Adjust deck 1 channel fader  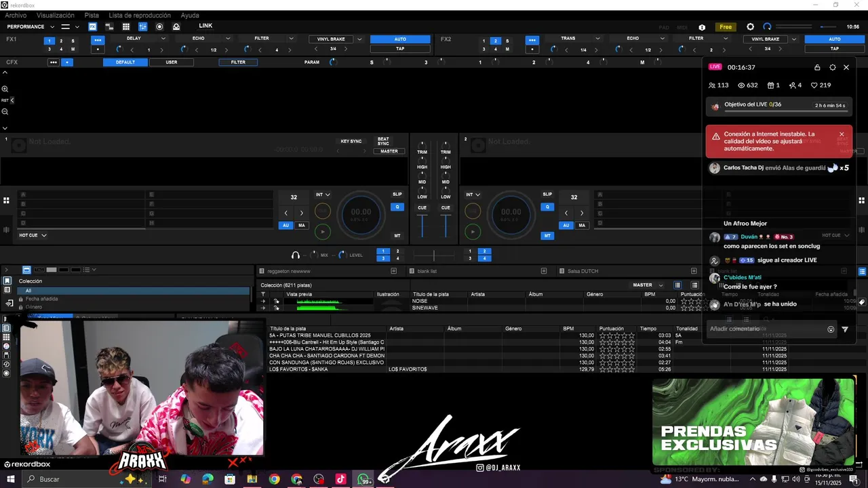(422, 226)
